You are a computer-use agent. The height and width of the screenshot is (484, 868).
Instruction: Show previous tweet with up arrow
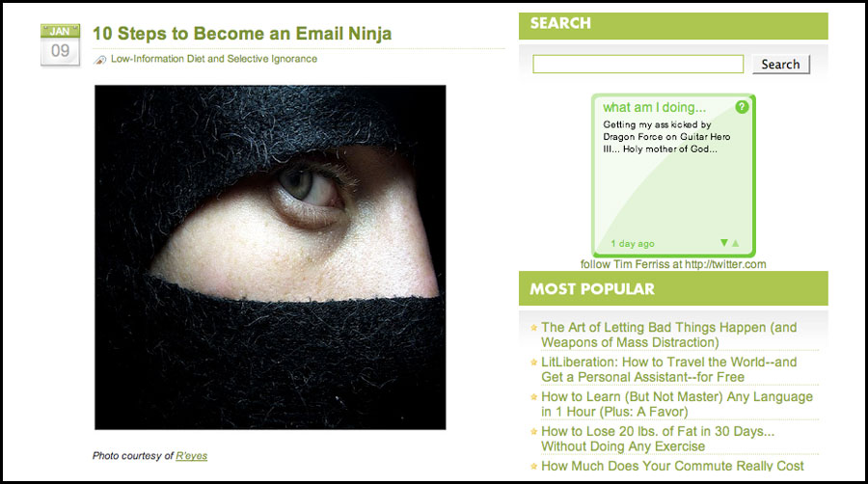click(735, 243)
